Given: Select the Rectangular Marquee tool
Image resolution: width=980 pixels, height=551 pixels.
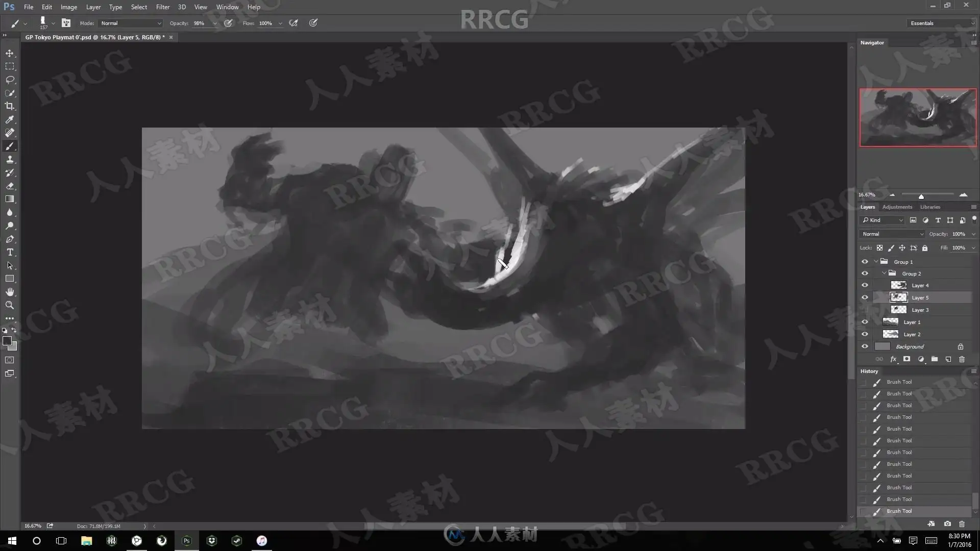Looking at the screenshot, I should click(10, 66).
